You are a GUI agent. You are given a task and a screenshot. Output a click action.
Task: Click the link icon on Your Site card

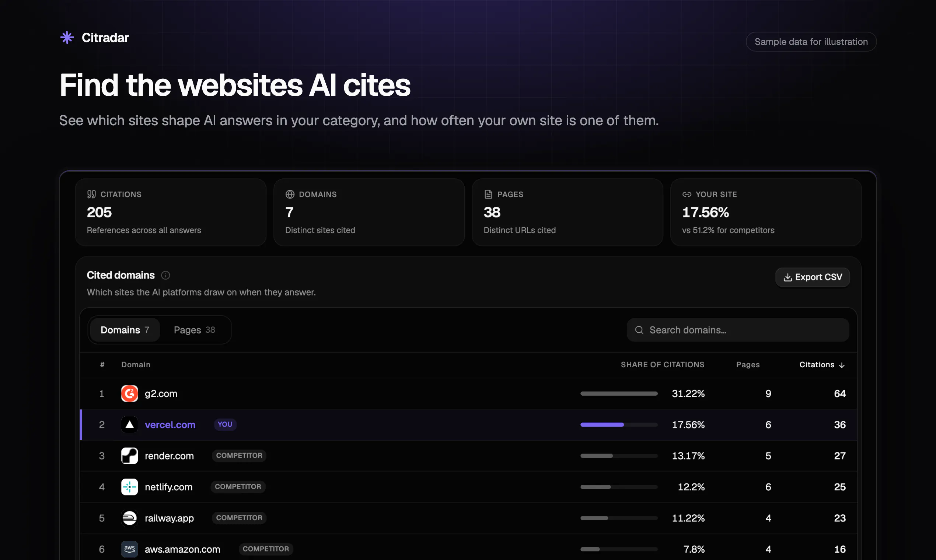point(687,194)
